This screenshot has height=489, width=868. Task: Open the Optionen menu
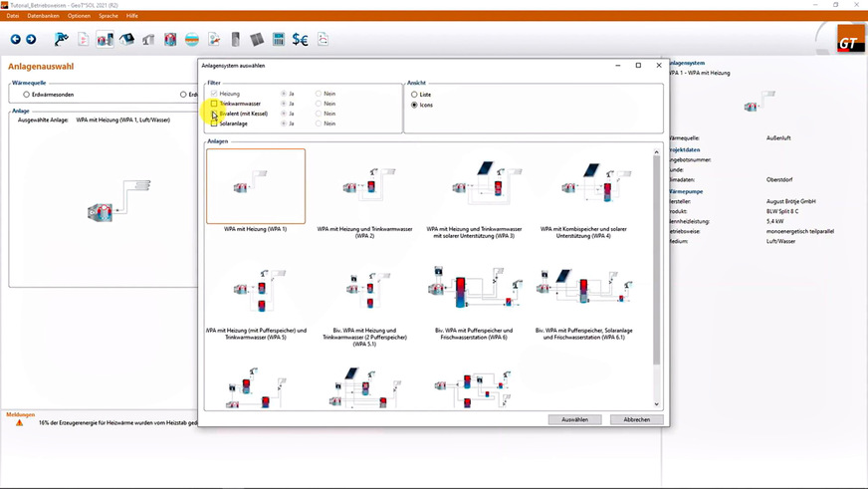(80, 16)
